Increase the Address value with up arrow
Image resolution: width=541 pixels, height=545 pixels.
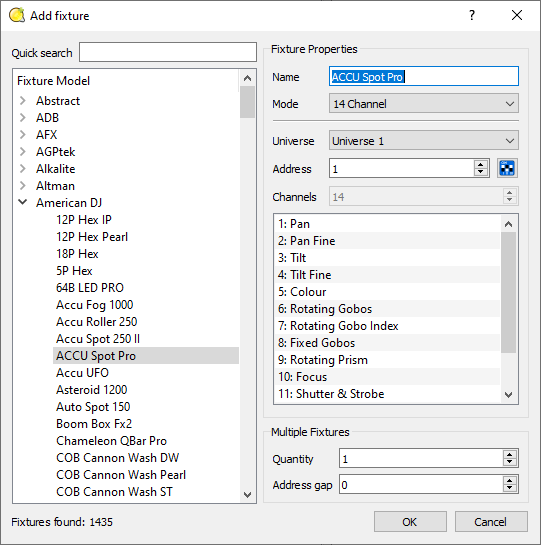pyautogui.click(x=481, y=165)
